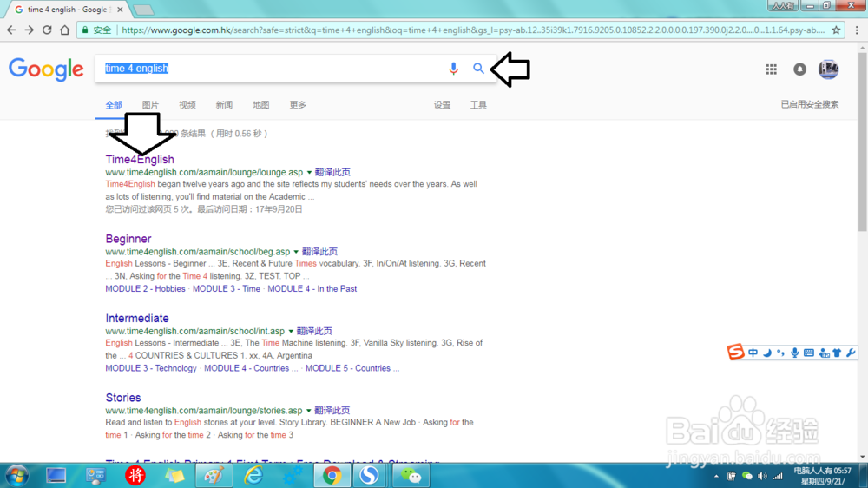
Task: Open Google notifications bell
Action: click(800, 69)
